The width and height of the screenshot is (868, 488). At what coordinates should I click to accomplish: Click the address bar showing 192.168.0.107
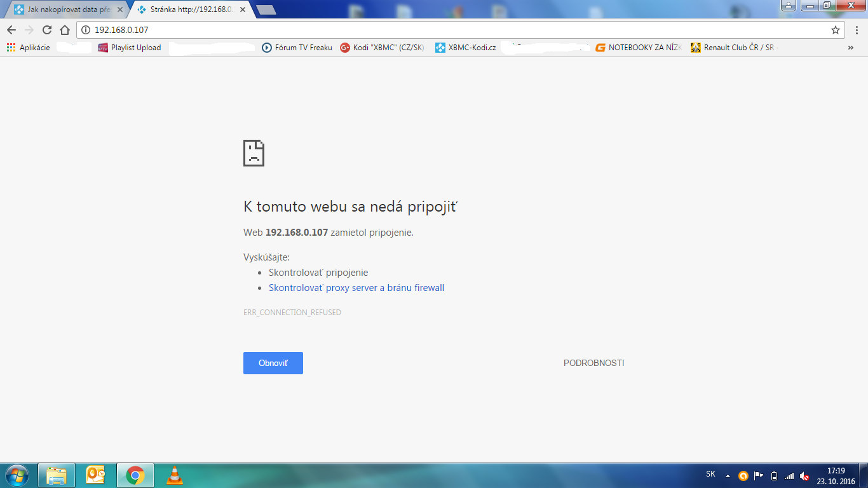pos(445,30)
